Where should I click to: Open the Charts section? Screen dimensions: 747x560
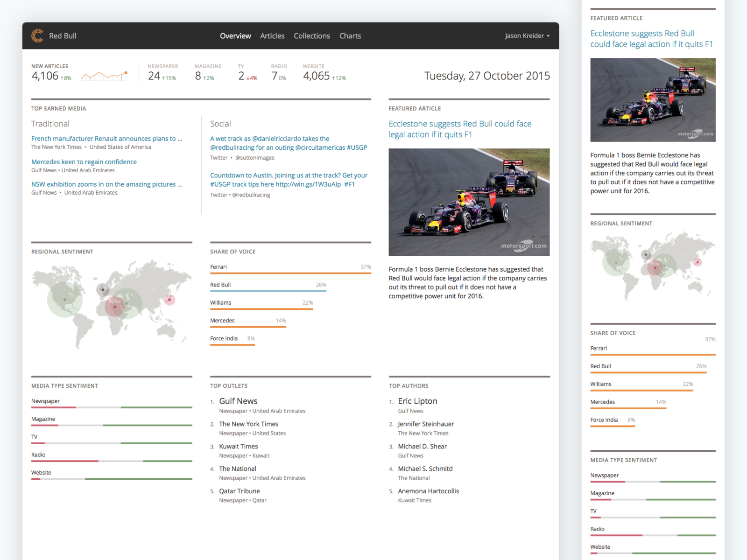point(350,35)
